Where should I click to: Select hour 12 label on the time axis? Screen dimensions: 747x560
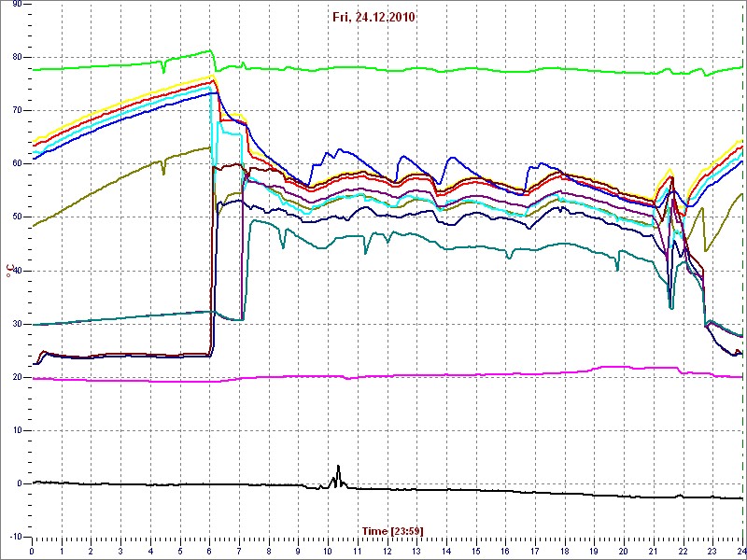(x=387, y=551)
